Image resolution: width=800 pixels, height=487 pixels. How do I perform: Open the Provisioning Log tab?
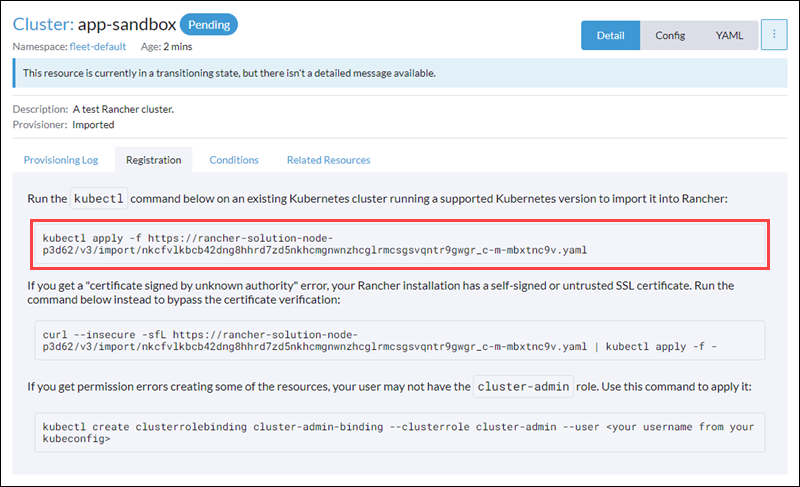(x=61, y=160)
